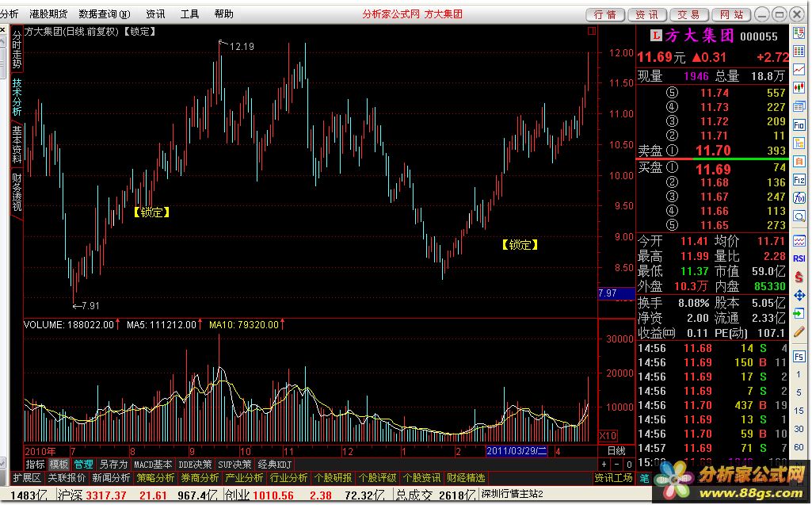Image resolution: width=812 pixels, height=505 pixels.
Task: Click the line trend chart icon in right toolbar
Action: pyautogui.click(x=799, y=69)
